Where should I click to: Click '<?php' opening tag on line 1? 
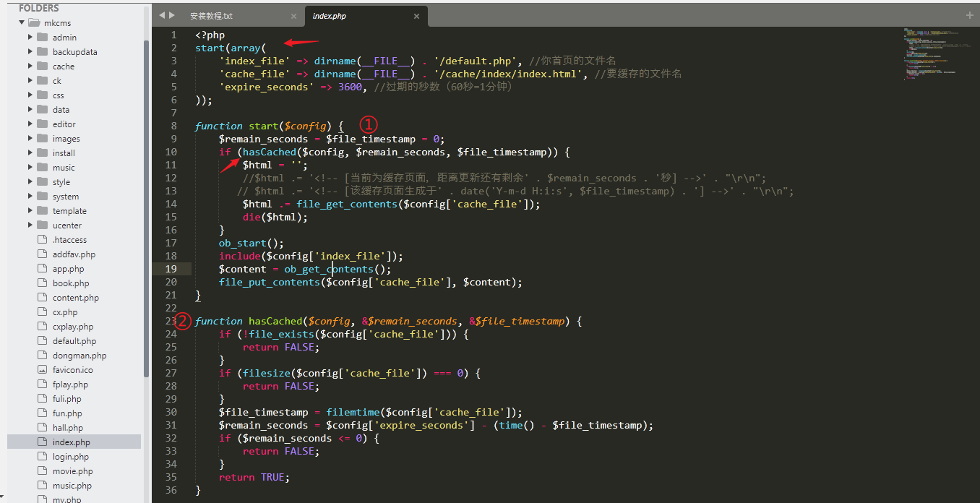coord(210,35)
